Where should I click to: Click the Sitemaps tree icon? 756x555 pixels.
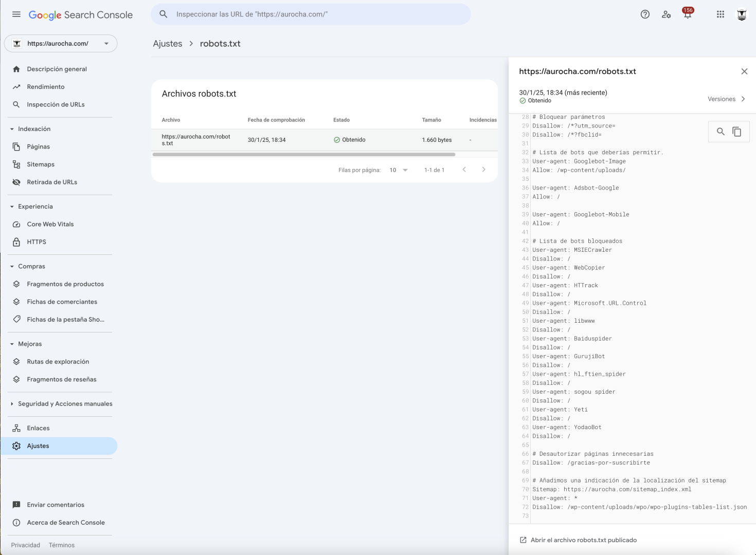click(16, 164)
